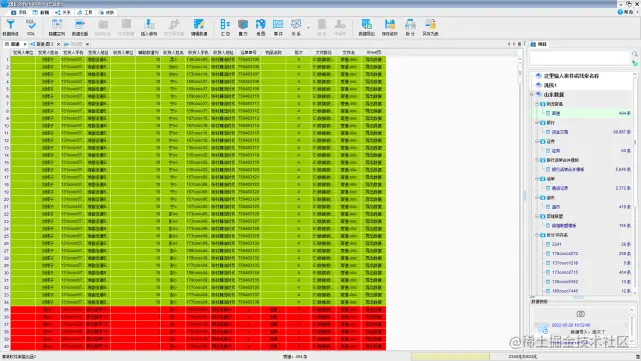Screen dimensions: 641x361
Task: Click the Sheet页 column header
Action: click(x=374, y=53)
